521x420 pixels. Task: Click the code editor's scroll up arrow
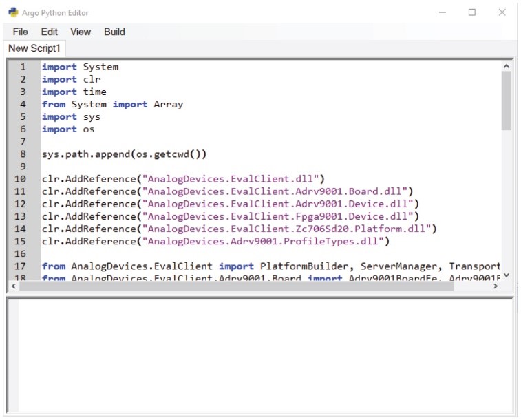507,66
